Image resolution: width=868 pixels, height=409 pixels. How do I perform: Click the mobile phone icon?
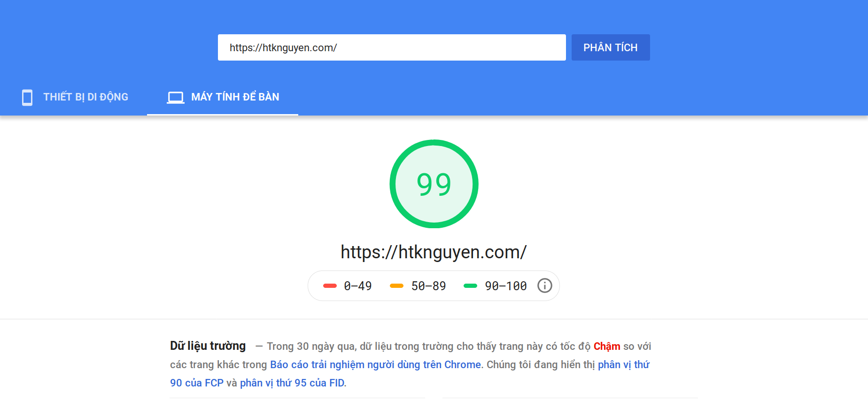point(27,97)
